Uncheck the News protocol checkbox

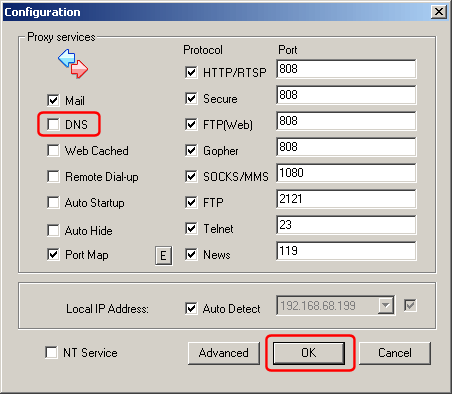[x=191, y=254]
